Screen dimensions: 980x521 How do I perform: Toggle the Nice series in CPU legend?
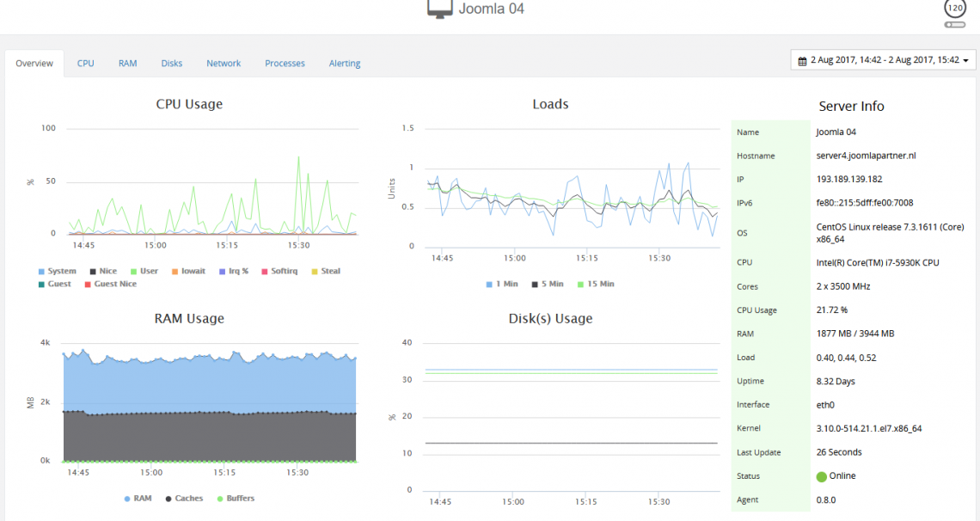coord(103,271)
